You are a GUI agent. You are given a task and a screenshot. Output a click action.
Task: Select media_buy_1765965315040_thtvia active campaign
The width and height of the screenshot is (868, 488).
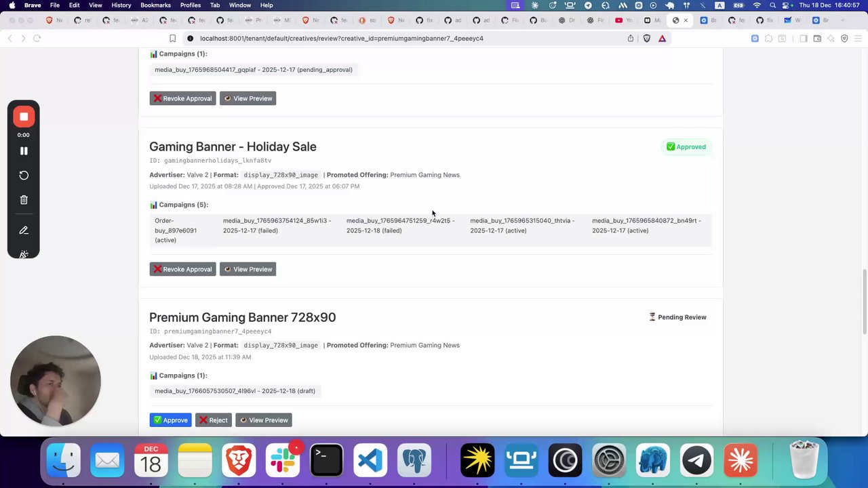point(522,226)
